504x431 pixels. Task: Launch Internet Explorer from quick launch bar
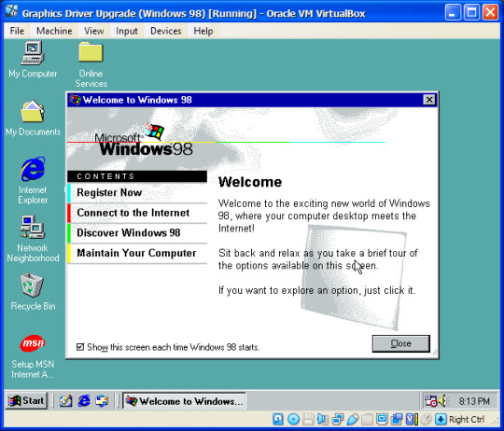click(84, 401)
